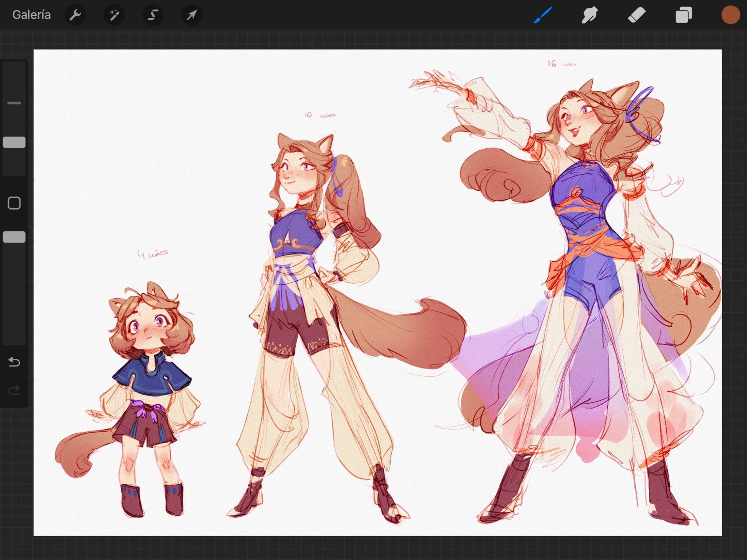
Task: Select the Eraser tool
Action: point(636,15)
